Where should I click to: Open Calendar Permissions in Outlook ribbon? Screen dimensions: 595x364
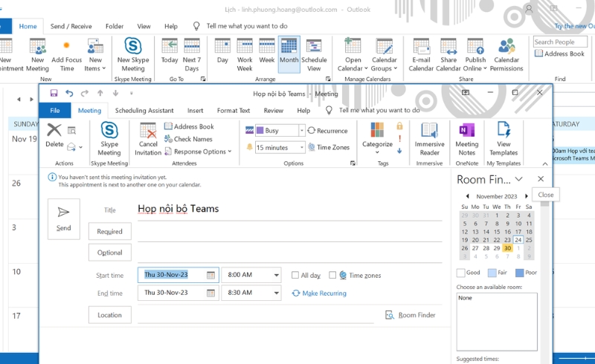pos(506,55)
